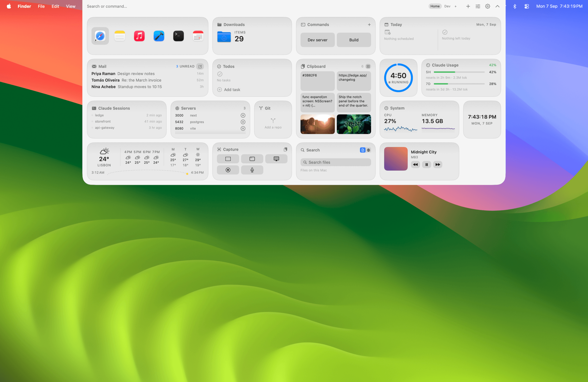
Task: Open the Edit menu
Action: coord(55,6)
